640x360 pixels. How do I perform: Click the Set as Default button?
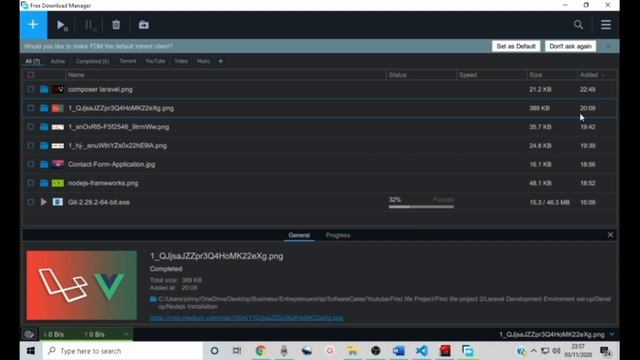coord(516,46)
